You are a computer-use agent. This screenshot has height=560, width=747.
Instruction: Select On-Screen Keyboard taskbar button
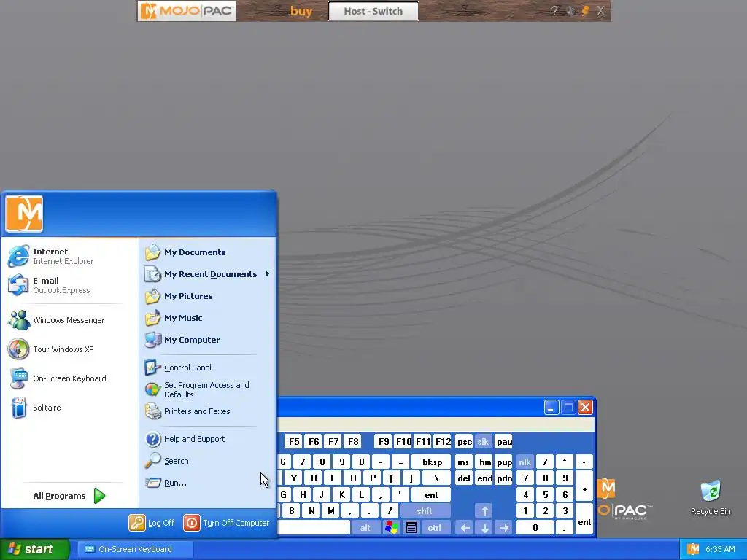(135, 549)
